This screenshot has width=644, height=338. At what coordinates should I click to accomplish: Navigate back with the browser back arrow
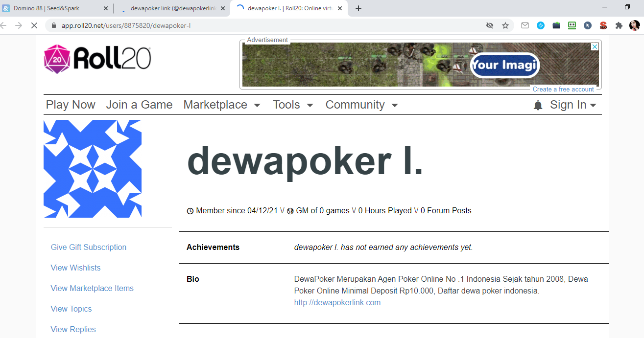(x=5, y=25)
